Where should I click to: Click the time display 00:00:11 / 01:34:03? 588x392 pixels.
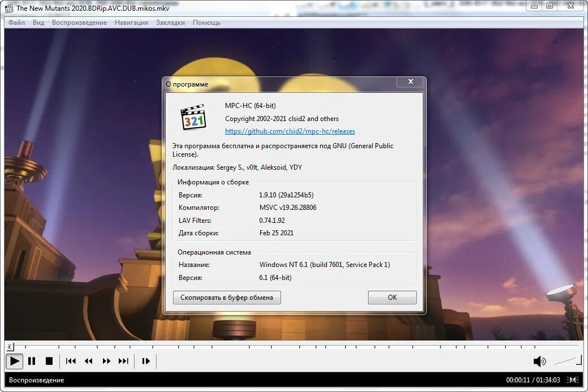point(533,380)
